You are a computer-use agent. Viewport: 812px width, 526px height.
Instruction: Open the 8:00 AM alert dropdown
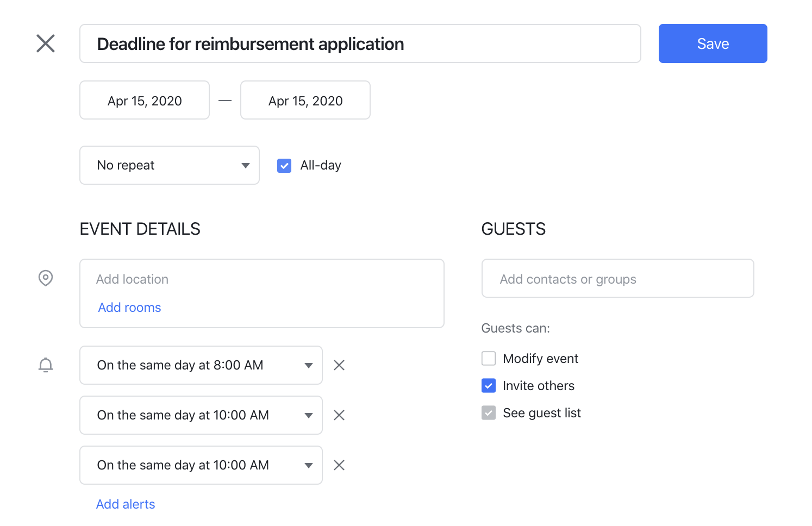(201, 365)
